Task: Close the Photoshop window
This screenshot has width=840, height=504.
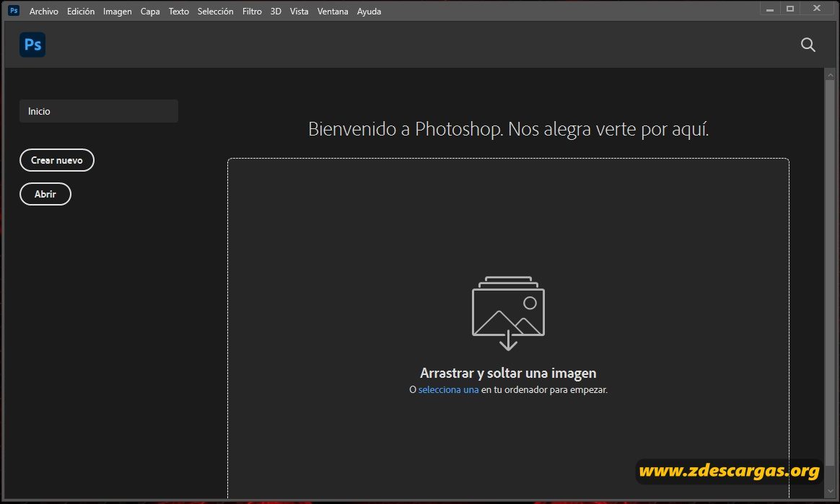Action: (x=816, y=9)
